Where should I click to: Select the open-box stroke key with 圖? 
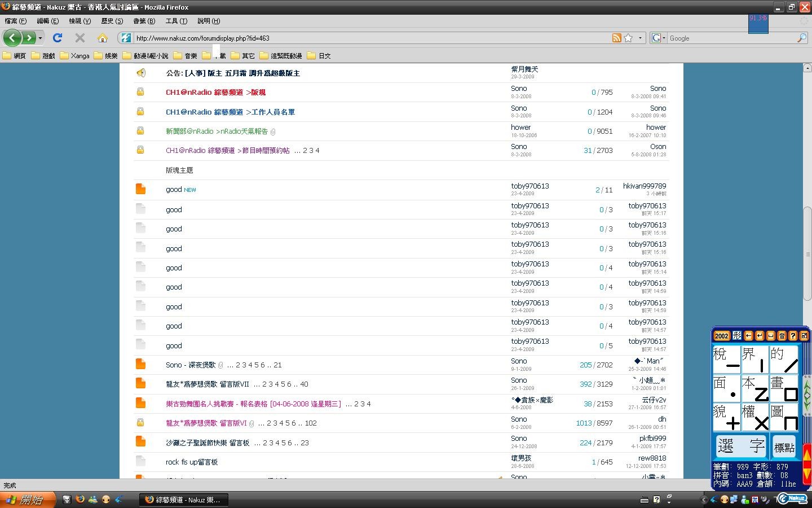[784, 418]
